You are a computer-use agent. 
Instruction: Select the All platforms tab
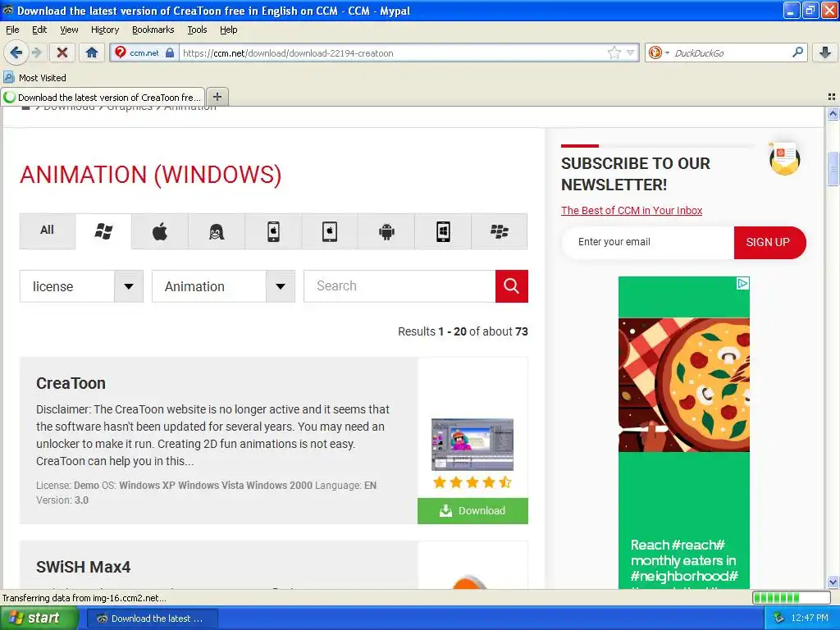(x=47, y=231)
